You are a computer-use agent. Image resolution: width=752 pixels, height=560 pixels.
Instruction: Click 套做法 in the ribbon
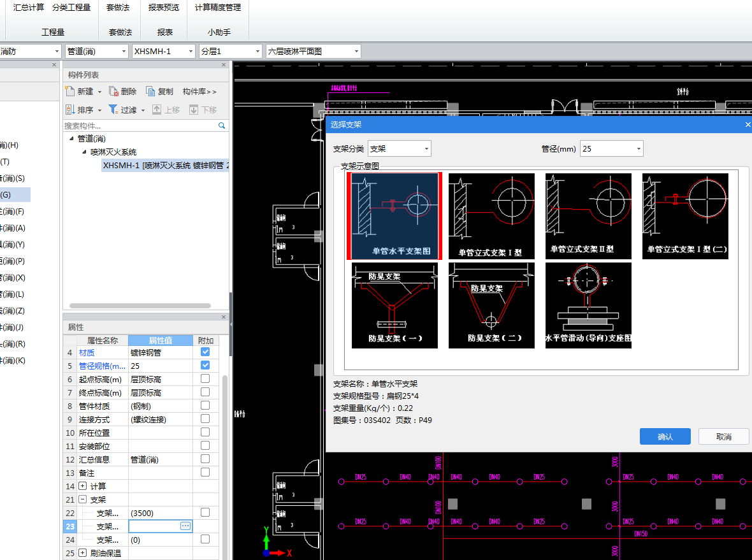(118, 7)
